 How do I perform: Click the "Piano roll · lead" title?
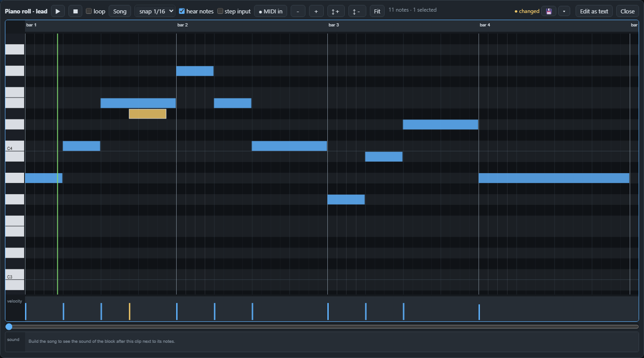tap(26, 11)
